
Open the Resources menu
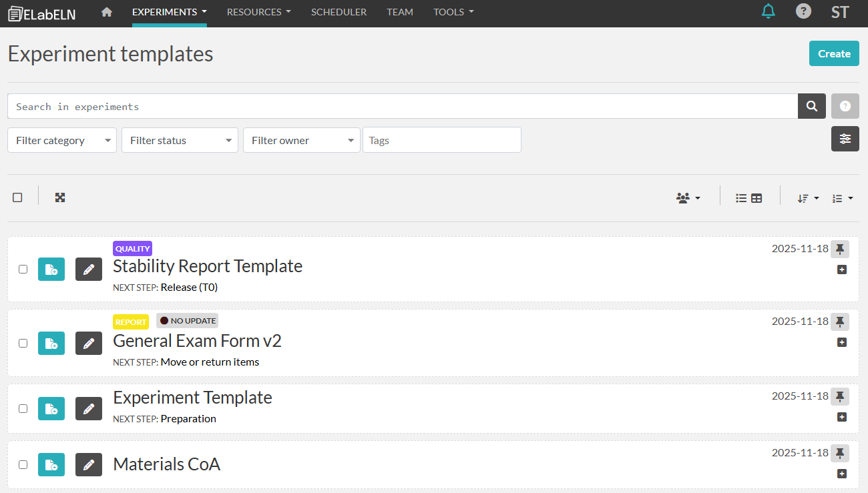(x=258, y=12)
